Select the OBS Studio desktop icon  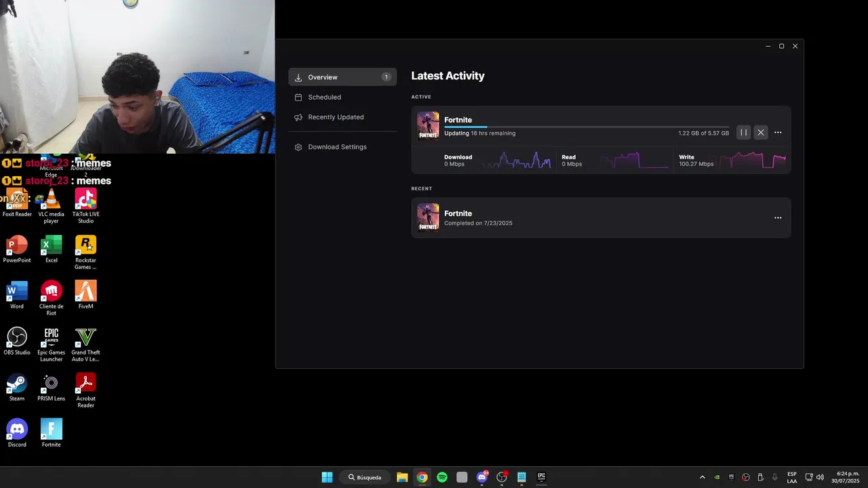pyautogui.click(x=17, y=342)
